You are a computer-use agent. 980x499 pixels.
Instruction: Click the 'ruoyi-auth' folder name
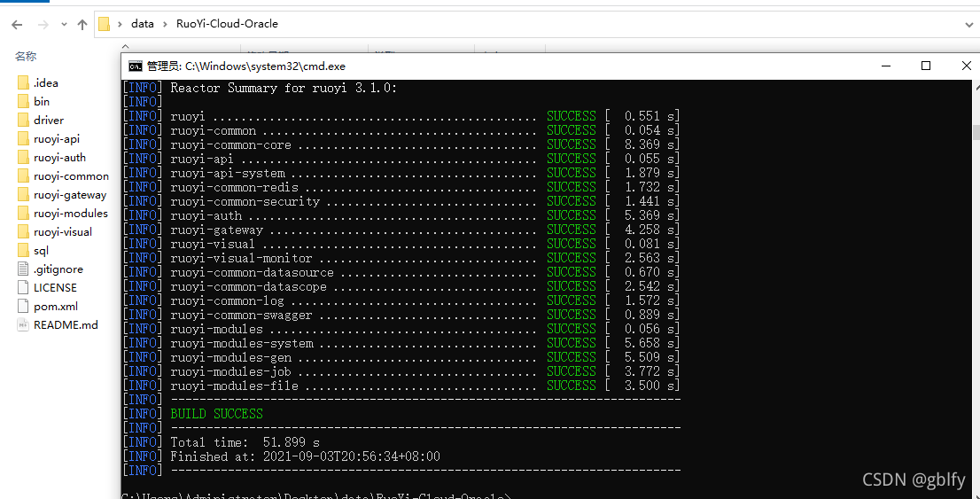(x=60, y=158)
